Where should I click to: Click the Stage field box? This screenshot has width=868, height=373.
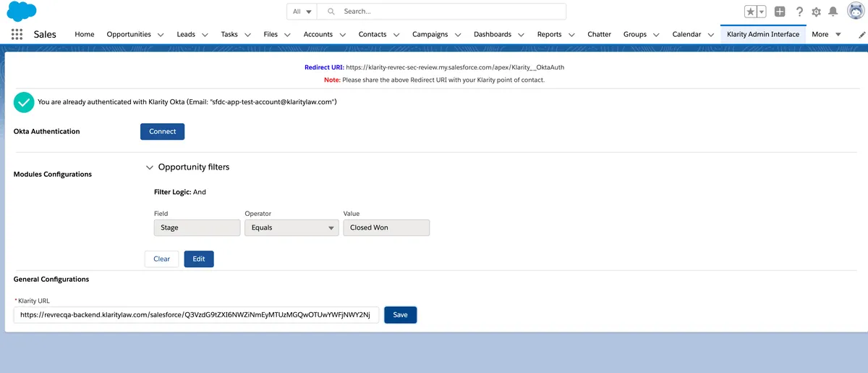197,227
